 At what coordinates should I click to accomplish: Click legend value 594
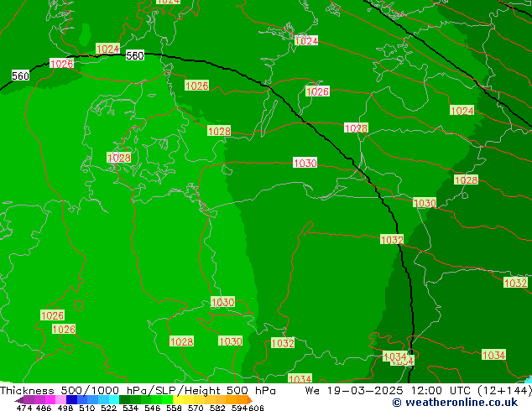(x=239, y=408)
